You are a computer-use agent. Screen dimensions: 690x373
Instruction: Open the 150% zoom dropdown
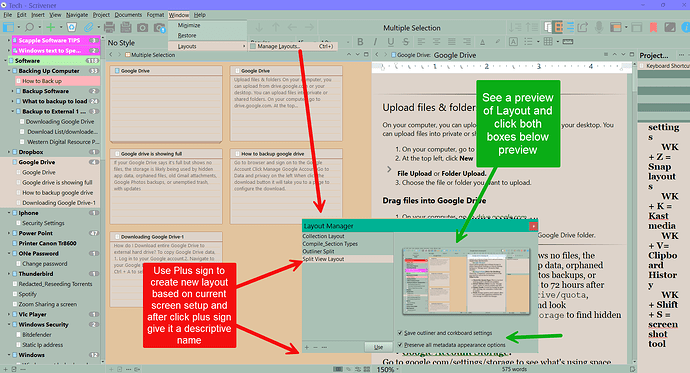pyautogui.click(x=388, y=369)
